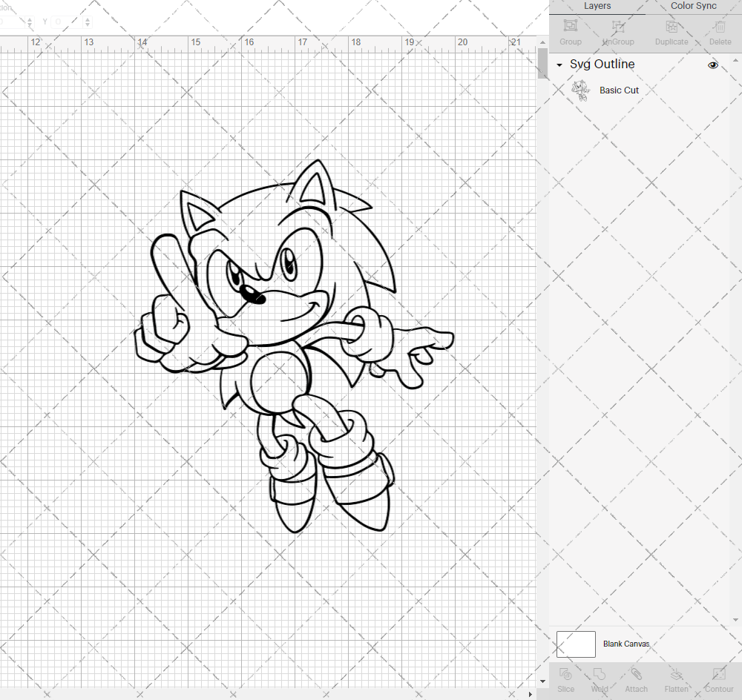Click the Delete trash icon
Image resolution: width=742 pixels, height=700 pixels.
(x=720, y=26)
